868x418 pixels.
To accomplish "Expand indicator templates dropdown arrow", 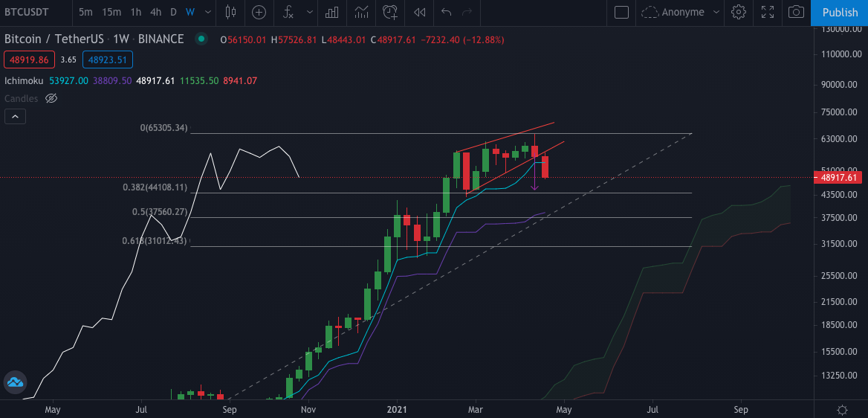I will click(x=309, y=12).
